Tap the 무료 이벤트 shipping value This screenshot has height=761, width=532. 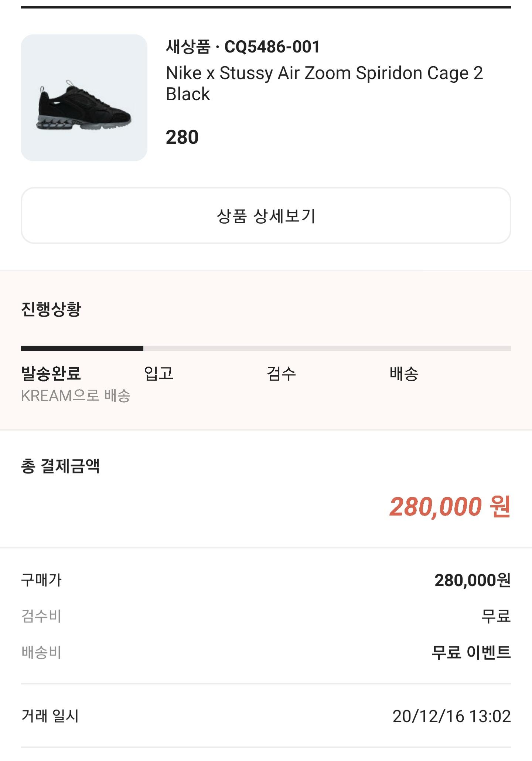click(471, 652)
